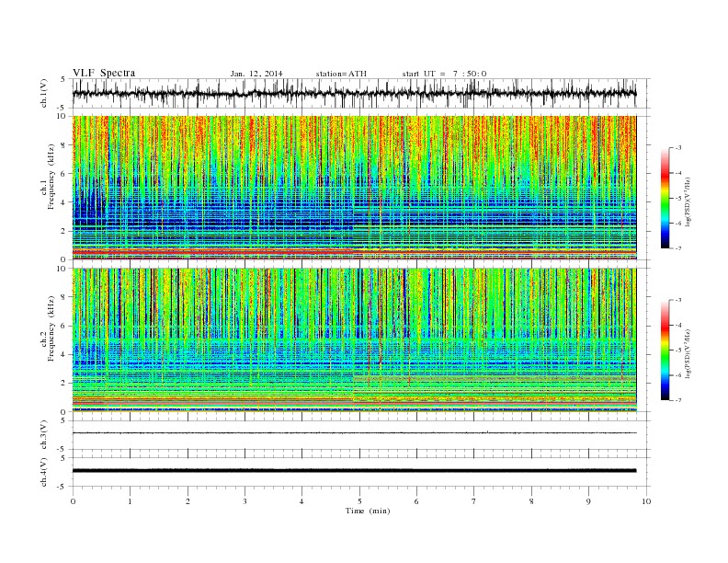Click the '8' kHz tick on ch.1 spectrogram
Viewport: 728px width, 563px height.
click(64, 145)
